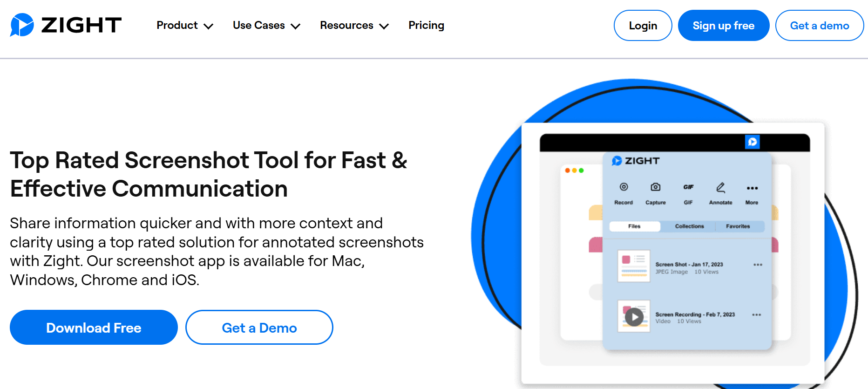Click the Record icon in Zight panel

624,187
